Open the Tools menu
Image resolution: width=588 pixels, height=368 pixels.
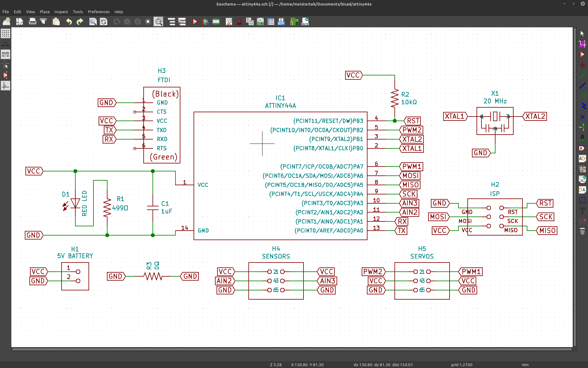point(78,12)
